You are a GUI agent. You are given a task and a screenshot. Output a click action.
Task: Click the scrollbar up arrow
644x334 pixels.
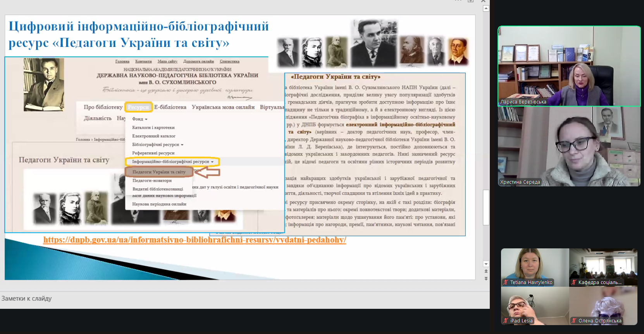[x=486, y=9]
